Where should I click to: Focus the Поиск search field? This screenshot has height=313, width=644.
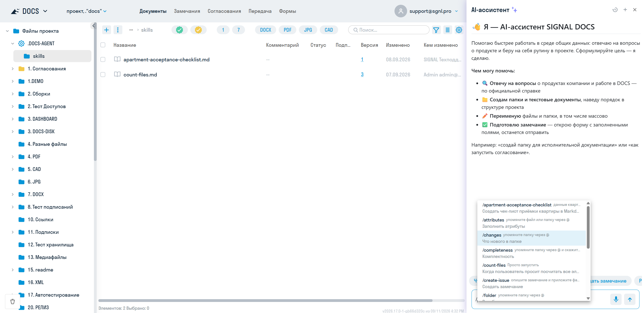coord(388,30)
